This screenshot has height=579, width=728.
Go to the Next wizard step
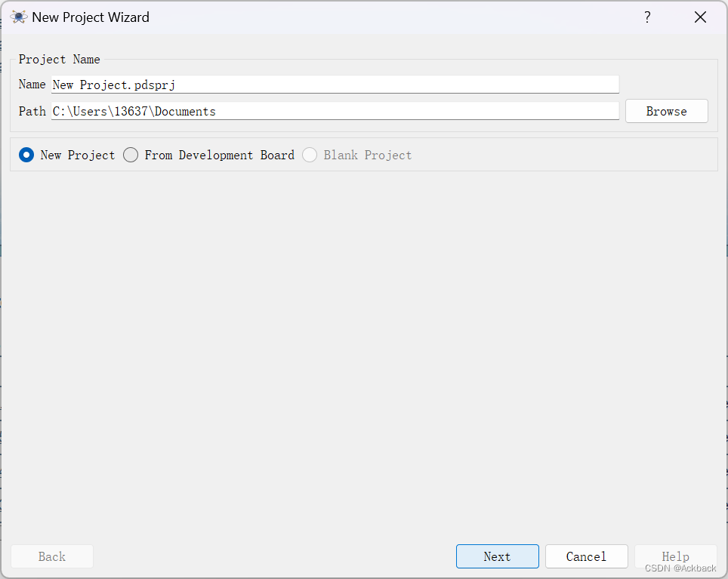pos(497,556)
